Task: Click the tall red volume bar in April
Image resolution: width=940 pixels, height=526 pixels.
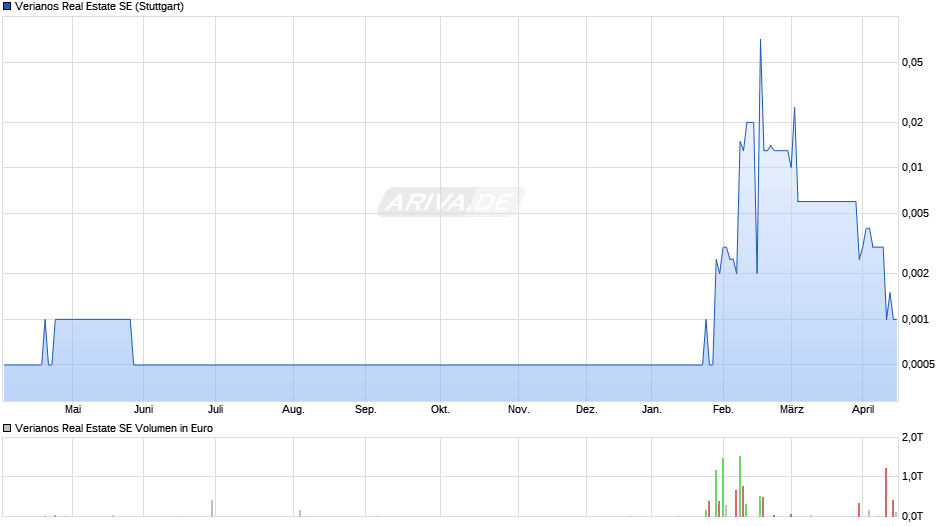Action: tap(886, 492)
